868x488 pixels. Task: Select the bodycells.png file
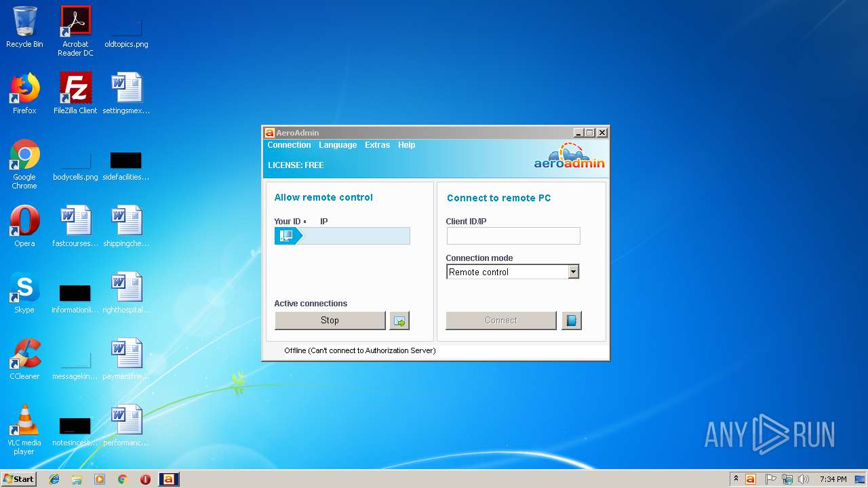click(x=75, y=165)
